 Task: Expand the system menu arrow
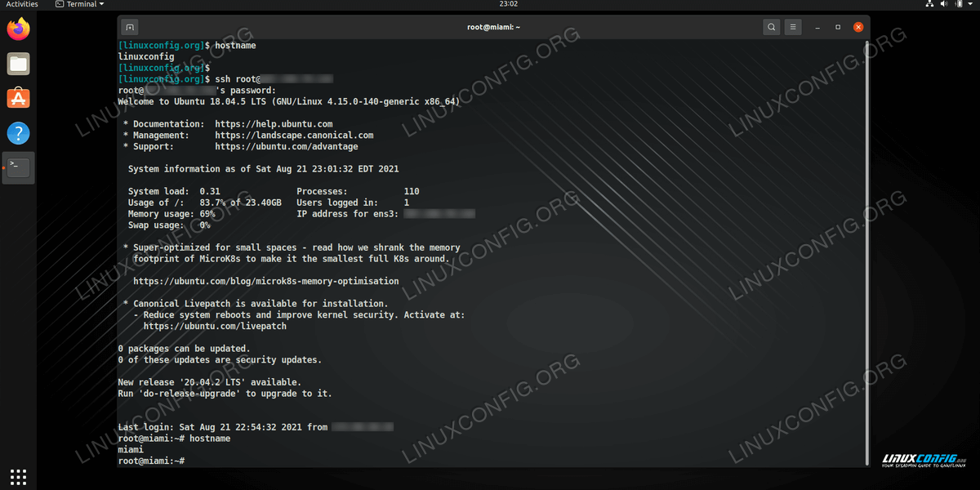pyautogui.click(x=970, y=4)
